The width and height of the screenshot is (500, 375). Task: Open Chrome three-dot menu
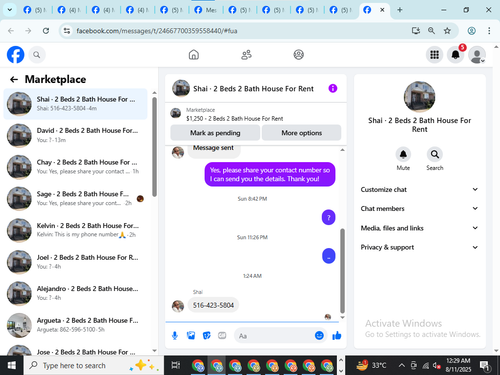pyautogui.click(x=489, y=31)
